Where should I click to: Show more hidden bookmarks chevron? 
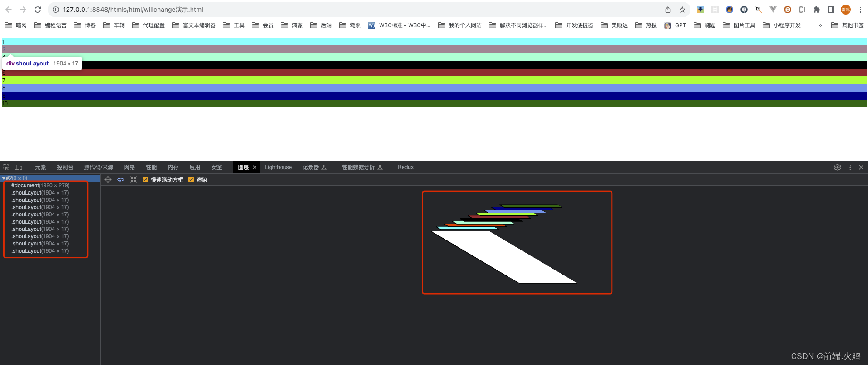click(820, 25)
